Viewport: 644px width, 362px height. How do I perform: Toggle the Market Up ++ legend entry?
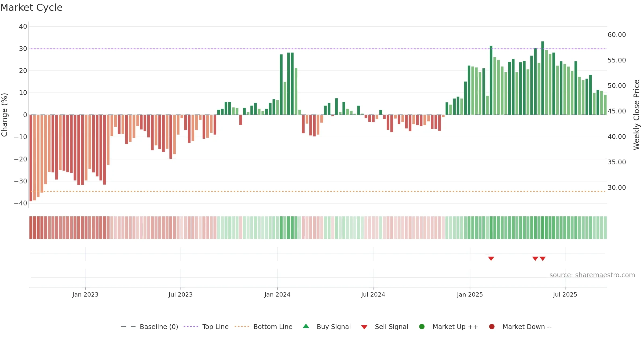click(448, 327)
